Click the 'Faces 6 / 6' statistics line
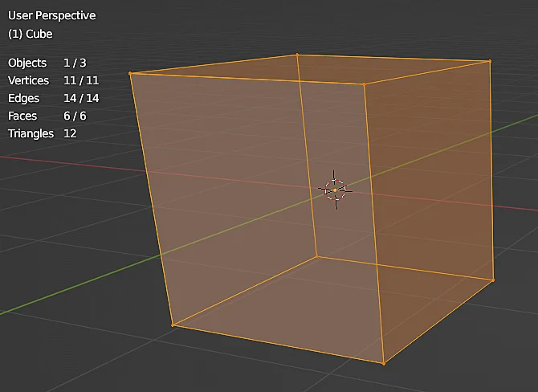Image resolution: width=538 pixels, height=392 pixels. (x=47, y=116)
